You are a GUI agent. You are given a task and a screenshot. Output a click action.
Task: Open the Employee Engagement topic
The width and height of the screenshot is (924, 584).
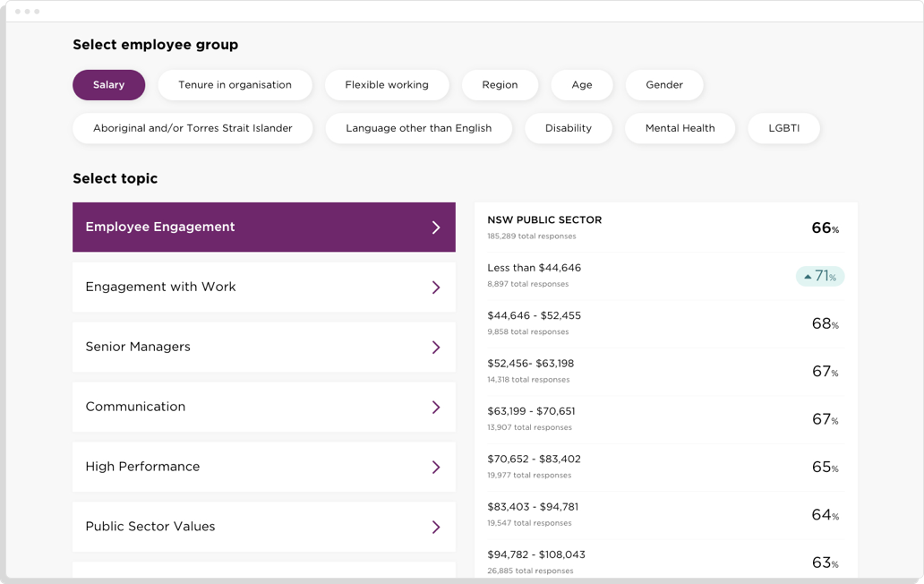tap(251, 228)
